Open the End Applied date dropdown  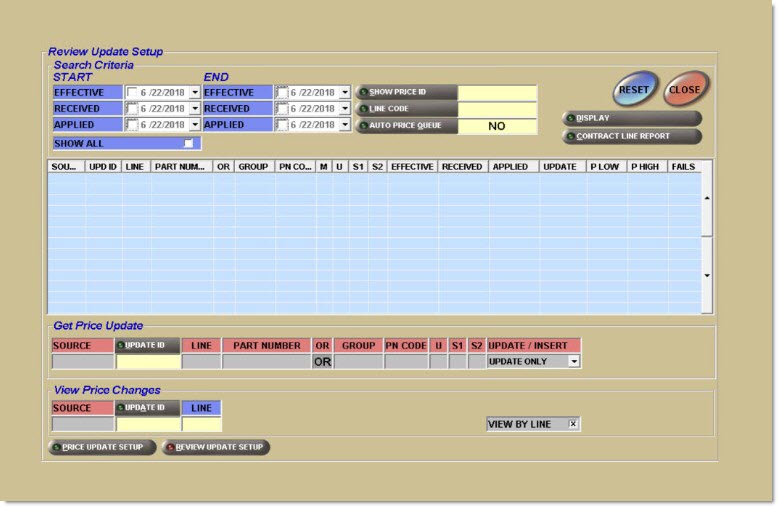pos(345,125)
